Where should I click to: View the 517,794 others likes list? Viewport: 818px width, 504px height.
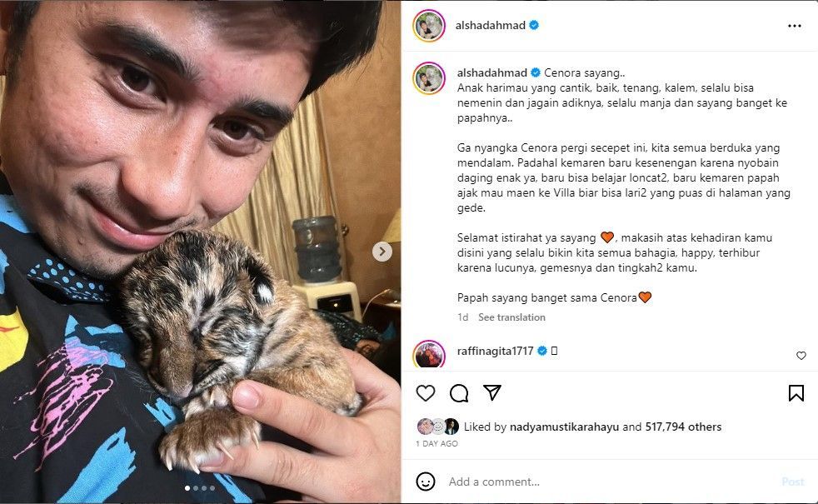[683, 427]
